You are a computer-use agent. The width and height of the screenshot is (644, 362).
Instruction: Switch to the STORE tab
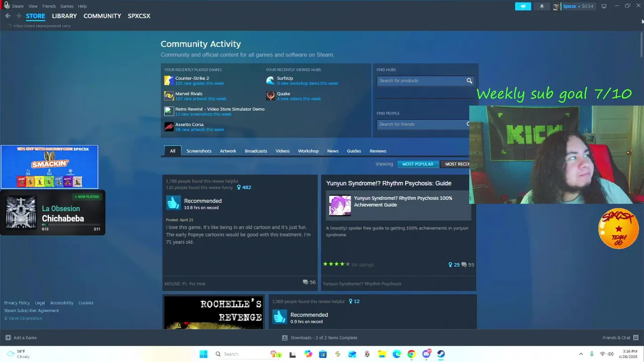click(35, 16)
